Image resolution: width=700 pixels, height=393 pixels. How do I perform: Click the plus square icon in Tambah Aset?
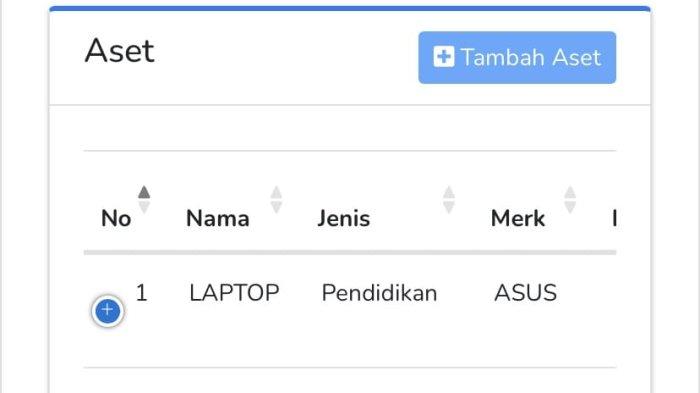[444, 57]
